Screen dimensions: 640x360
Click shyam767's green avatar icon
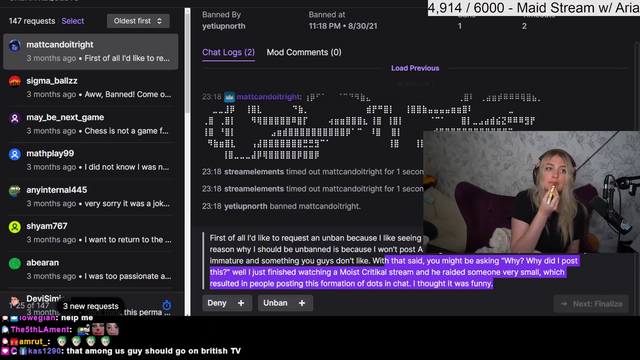click(15, 227)
